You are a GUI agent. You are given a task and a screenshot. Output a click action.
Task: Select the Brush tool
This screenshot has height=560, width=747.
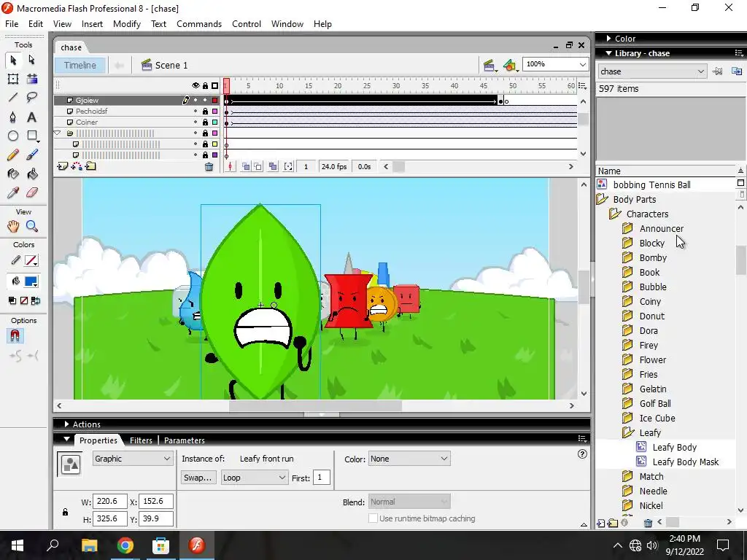click(x=32, y=155)
